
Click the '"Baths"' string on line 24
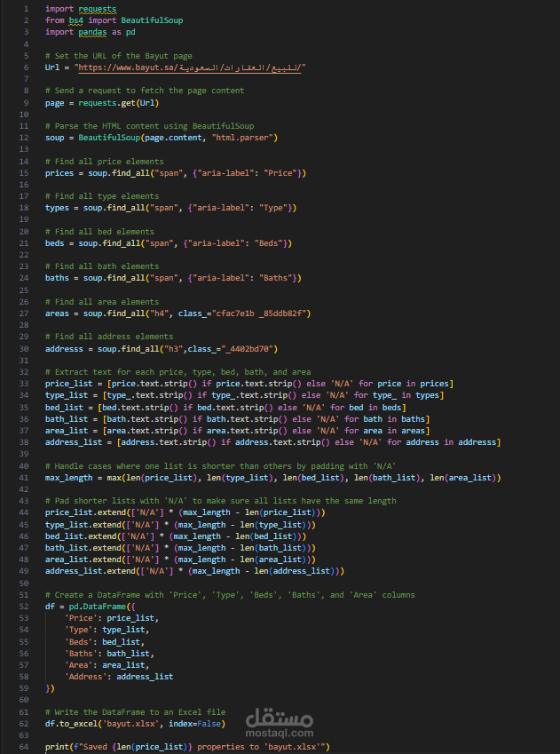click(x=275, y=278)
